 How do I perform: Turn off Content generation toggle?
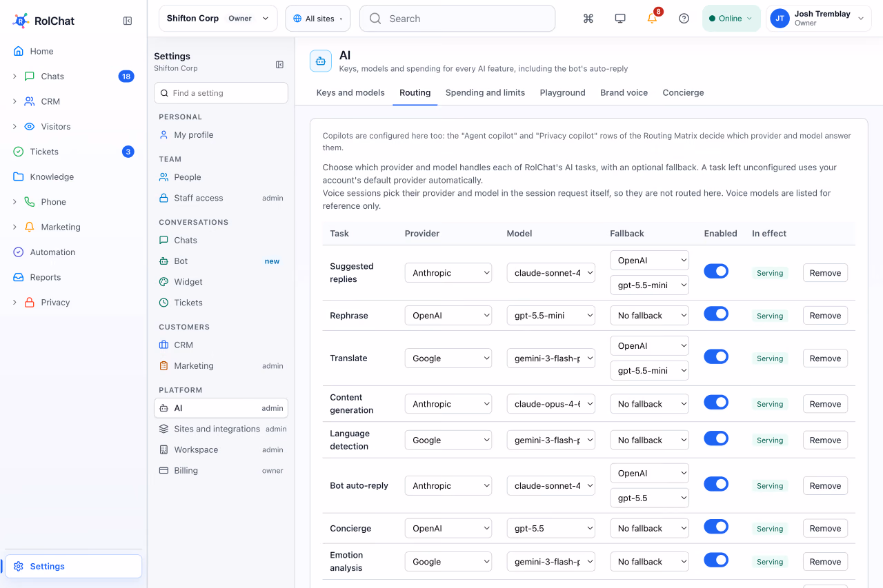coord(716,403)
